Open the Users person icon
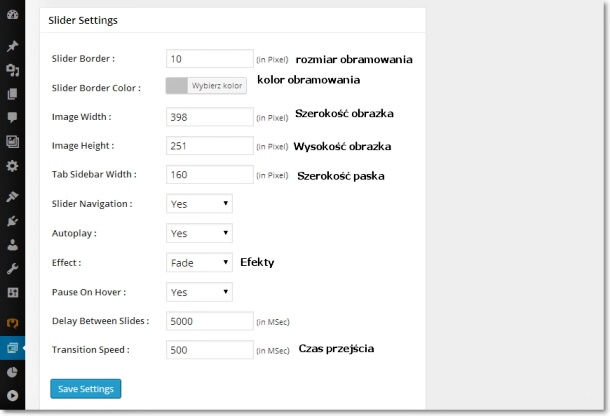610x416 pixels. pos(12,245)
